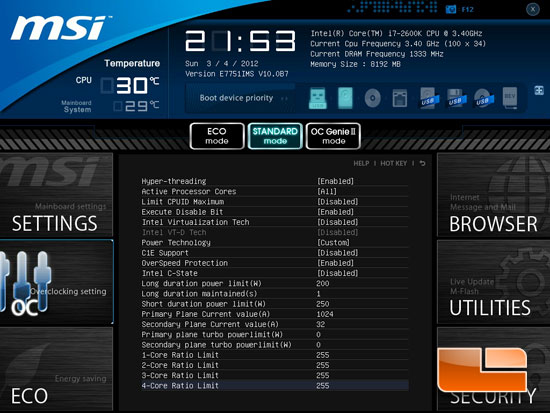Select the USB floppy boot device icon
Screen dimensions: 550x413
pyautogui.click(x=456, y=98)
